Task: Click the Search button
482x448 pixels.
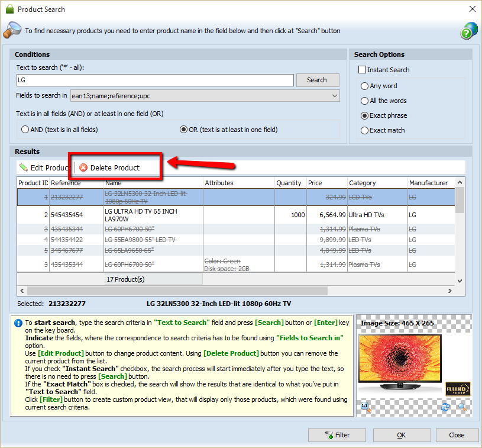Action: [x=318, y=80]
